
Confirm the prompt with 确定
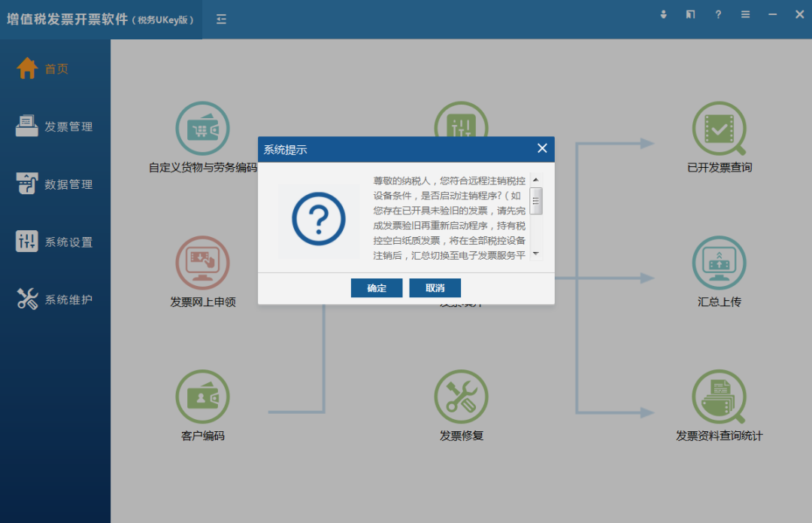[376, 287]
